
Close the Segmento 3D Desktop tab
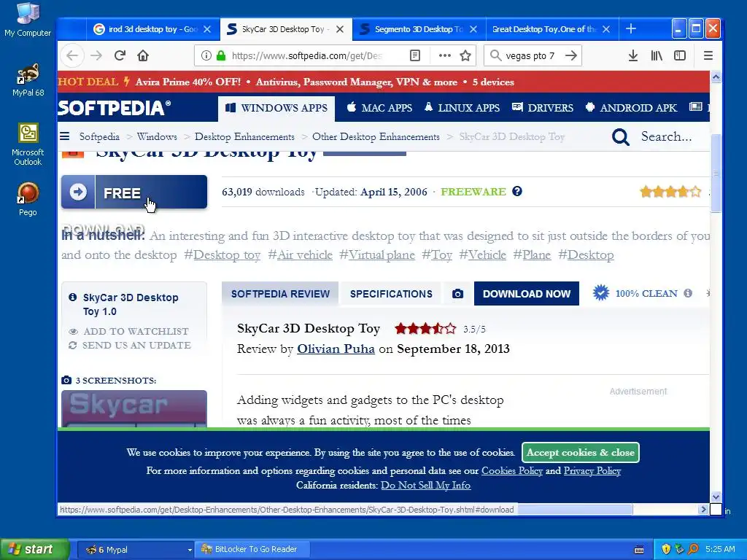point(473,29)
